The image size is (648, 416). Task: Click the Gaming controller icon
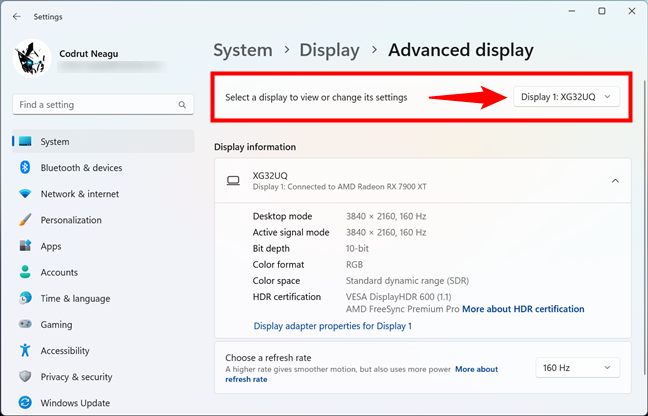(x=25, y=324)
